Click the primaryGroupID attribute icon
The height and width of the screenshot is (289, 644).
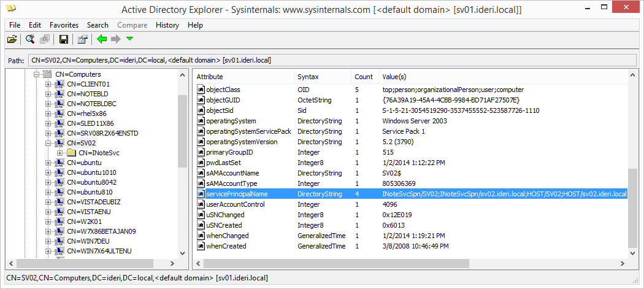(x=201, y=152)
